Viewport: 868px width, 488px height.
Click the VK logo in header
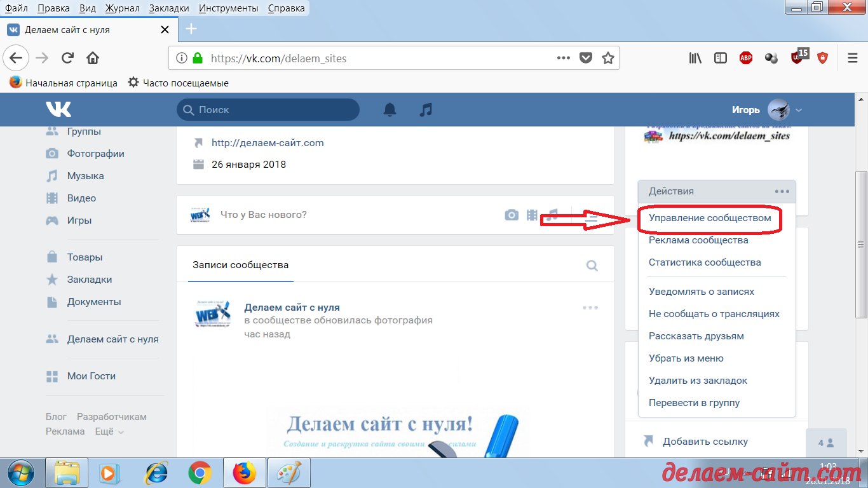click(x=58, y=109)
